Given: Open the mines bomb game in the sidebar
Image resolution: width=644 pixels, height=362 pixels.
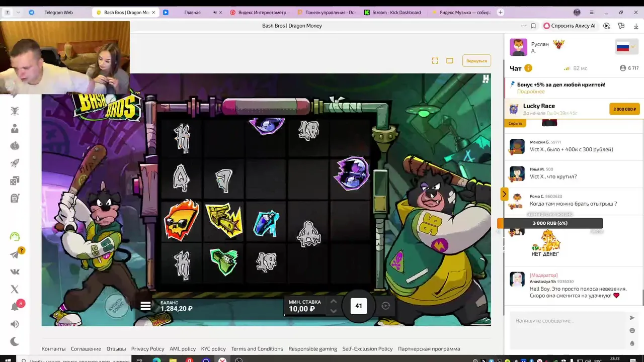Looking at the screenshot, I should point(15,146).
